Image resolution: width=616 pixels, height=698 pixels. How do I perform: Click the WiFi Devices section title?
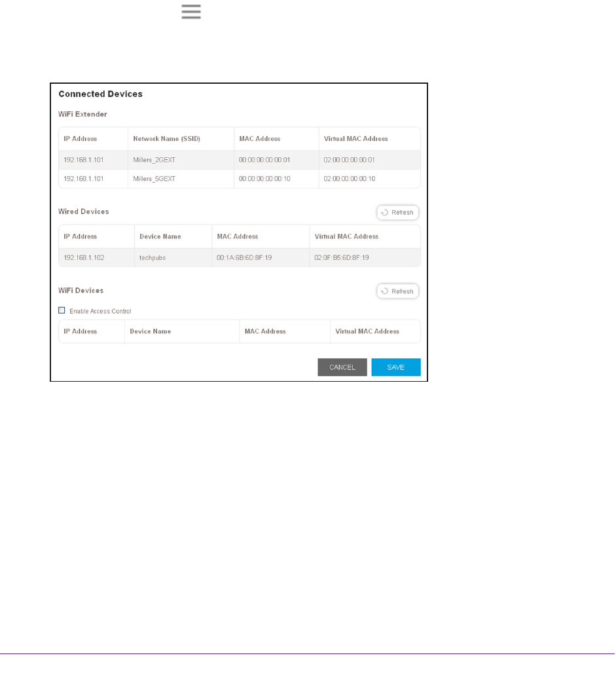click(x=81, y=290)
